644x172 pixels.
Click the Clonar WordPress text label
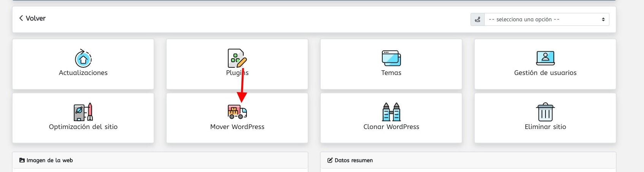click(391, 127)
